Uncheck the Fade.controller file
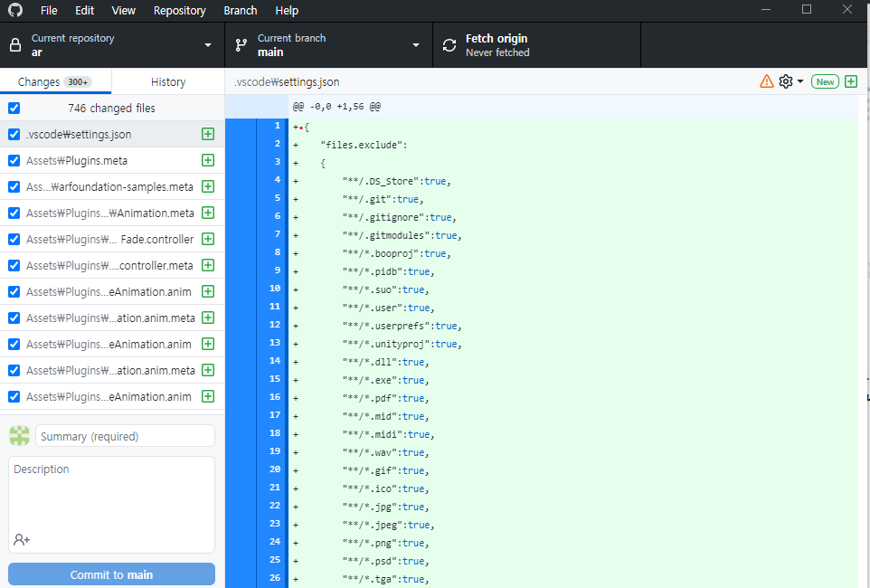The image size is (870, 588). pyautogui.click(x=14, y=239)
